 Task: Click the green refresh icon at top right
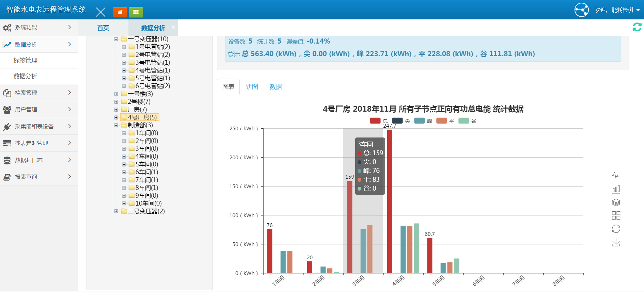coord(637,27)
